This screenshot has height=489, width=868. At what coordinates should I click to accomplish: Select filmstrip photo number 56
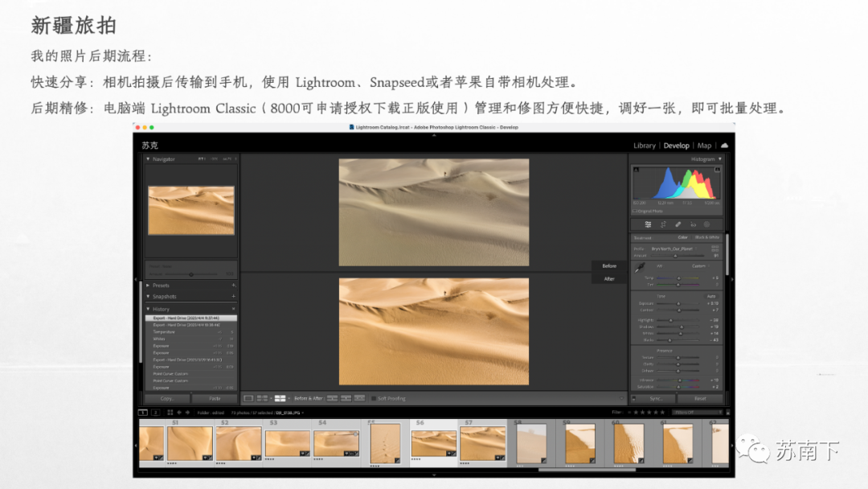[434, 443]
